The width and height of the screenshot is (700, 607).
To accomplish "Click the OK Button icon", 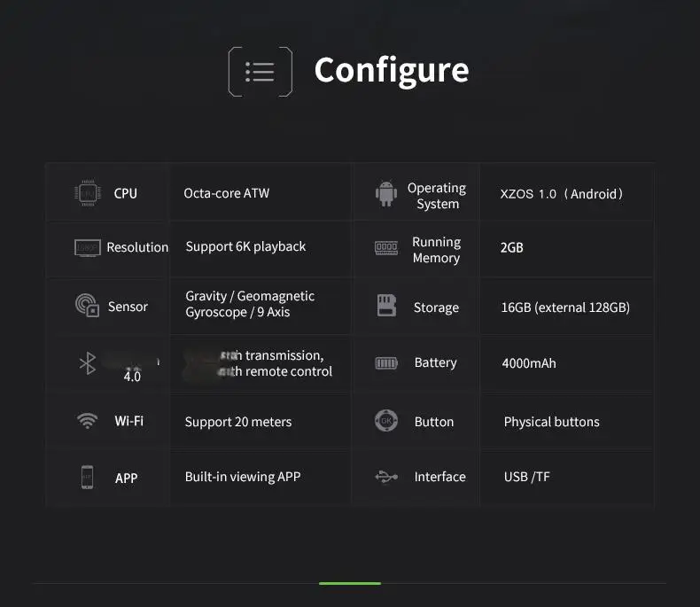I will coord(386,420).
